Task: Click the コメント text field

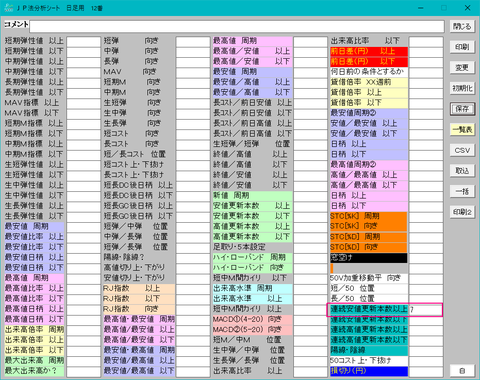Action: pos(237,26)
